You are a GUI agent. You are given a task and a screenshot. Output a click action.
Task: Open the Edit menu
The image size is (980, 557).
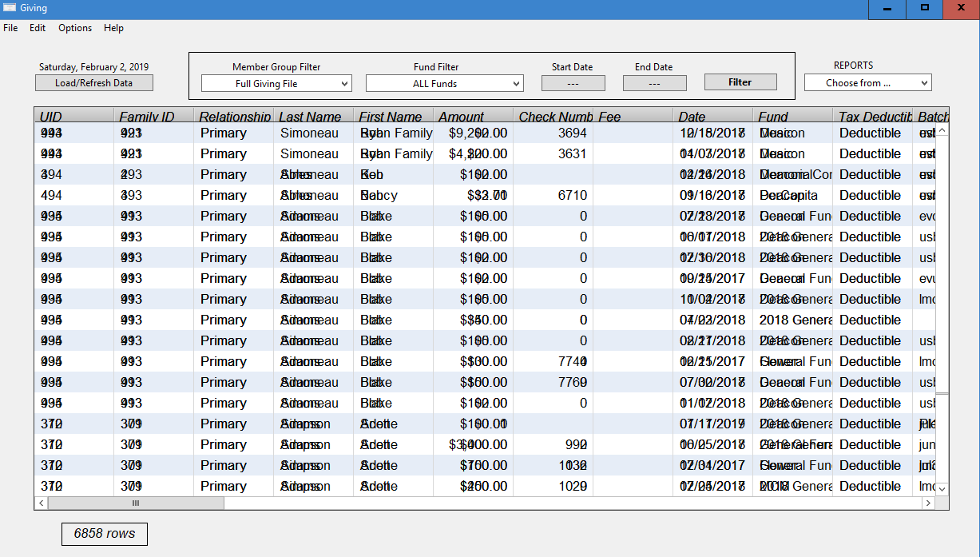point(38,28)
